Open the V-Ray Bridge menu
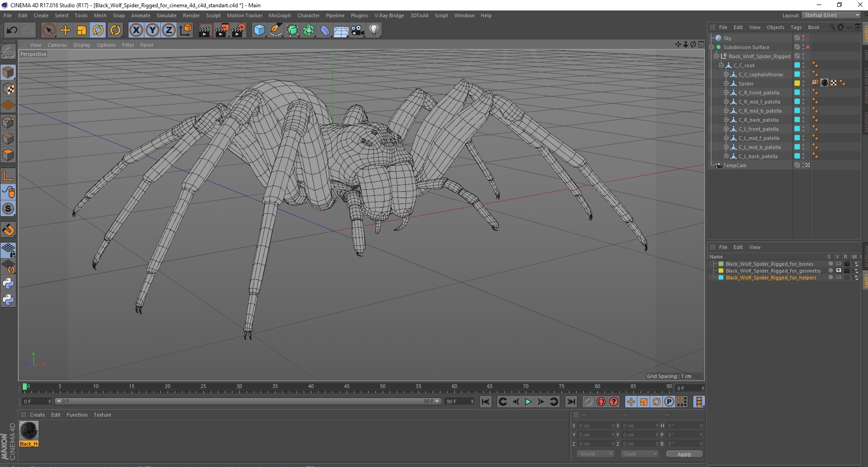This screenshot has width=868, height=467. (389, 15)
